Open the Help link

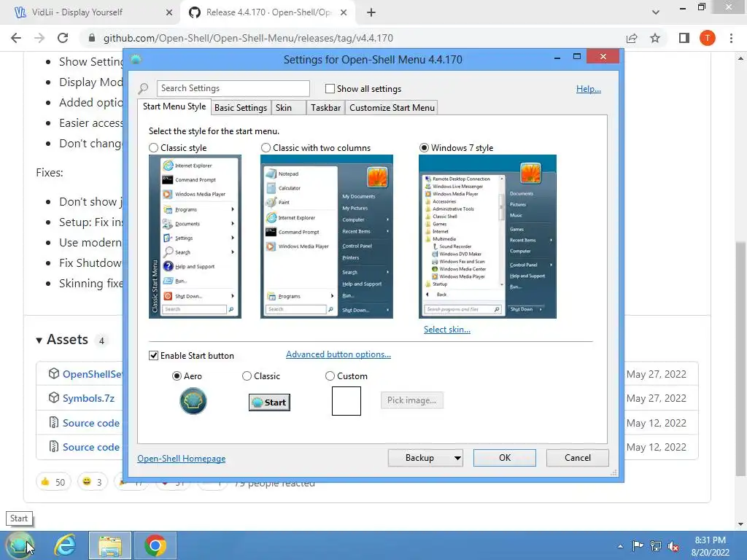[589, 88]
